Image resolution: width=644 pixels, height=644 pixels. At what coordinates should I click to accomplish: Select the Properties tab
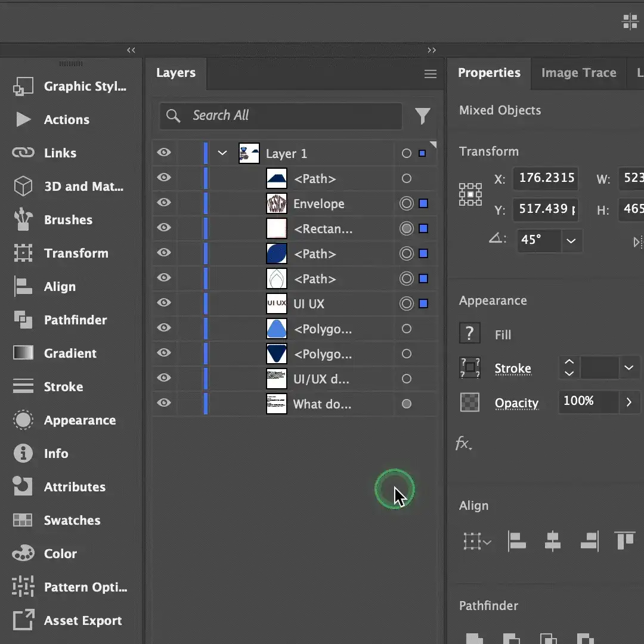point(490,73)
